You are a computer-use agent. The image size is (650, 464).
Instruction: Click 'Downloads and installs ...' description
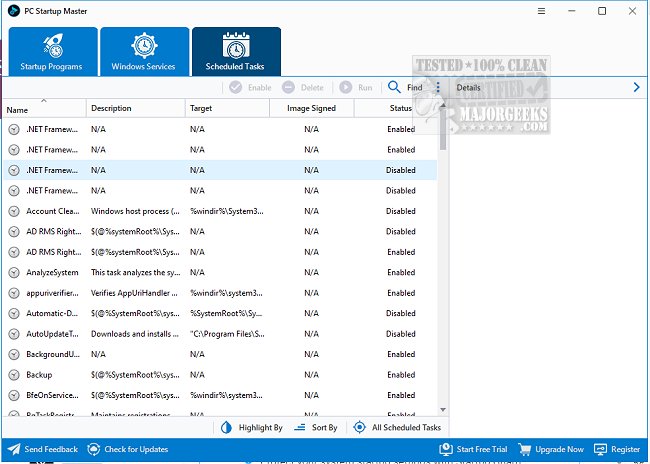pos(135,334)
